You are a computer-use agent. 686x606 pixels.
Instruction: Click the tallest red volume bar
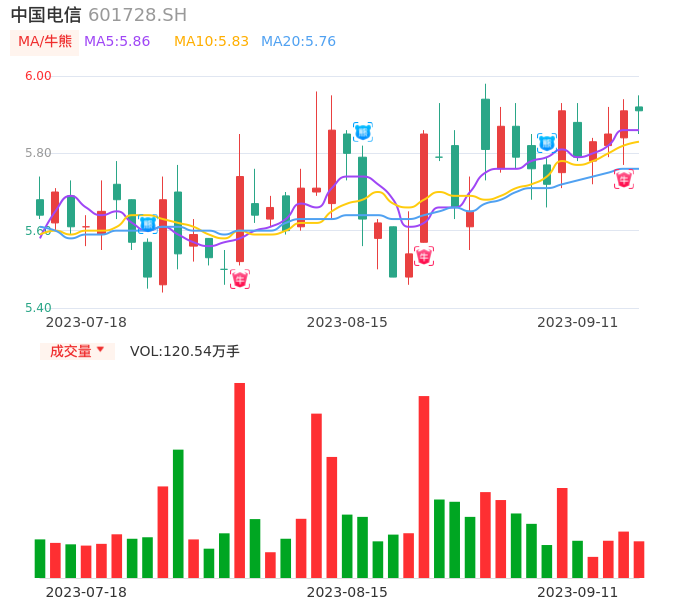click(240, 480)
